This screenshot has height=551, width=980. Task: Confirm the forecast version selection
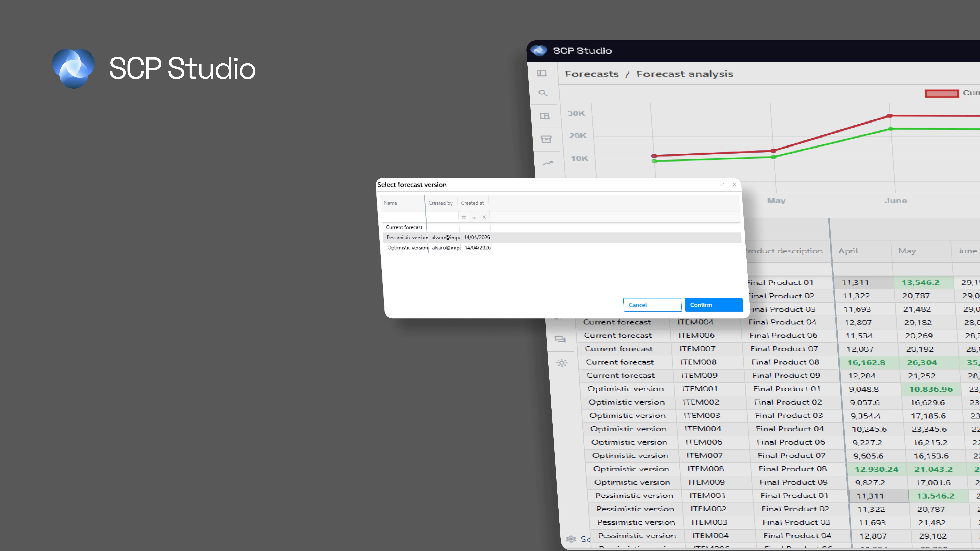714,305
